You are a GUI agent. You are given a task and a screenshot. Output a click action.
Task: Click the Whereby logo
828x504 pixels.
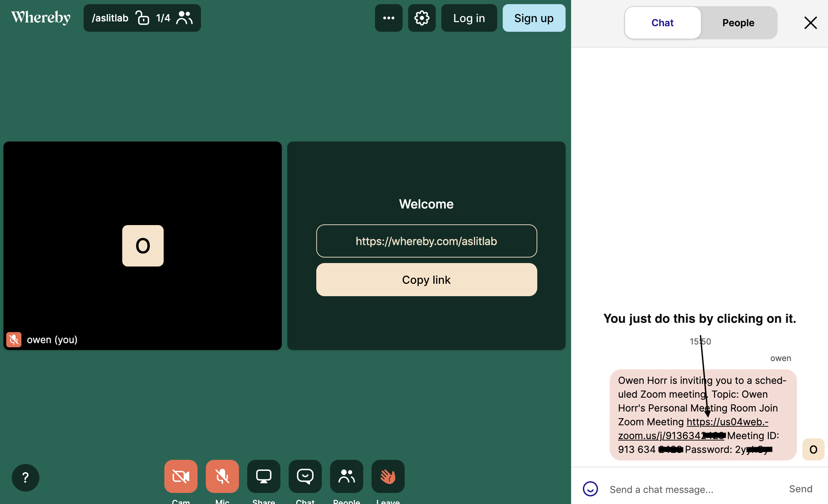point(41,18)
